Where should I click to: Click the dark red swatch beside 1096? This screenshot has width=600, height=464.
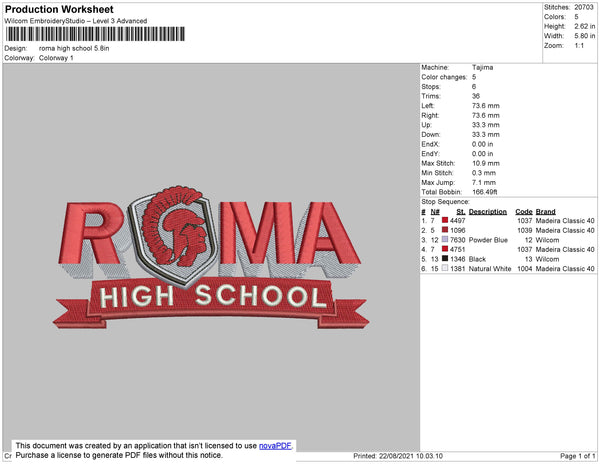445,230
